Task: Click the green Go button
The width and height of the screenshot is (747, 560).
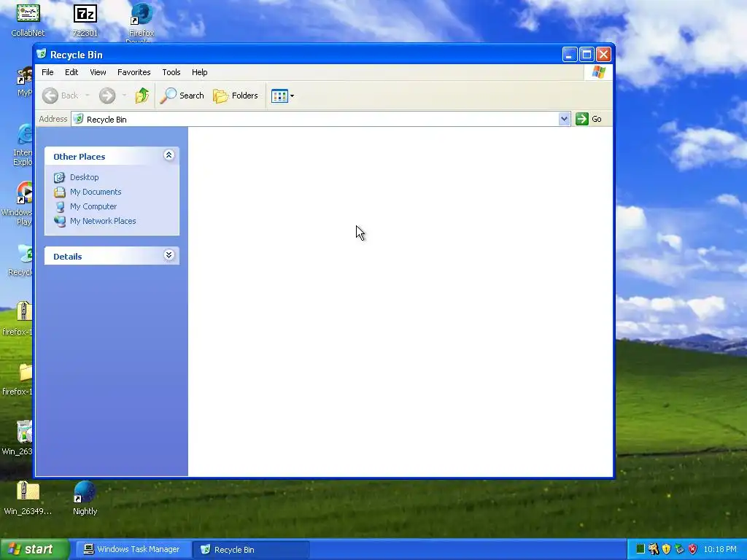Action: 589,119
